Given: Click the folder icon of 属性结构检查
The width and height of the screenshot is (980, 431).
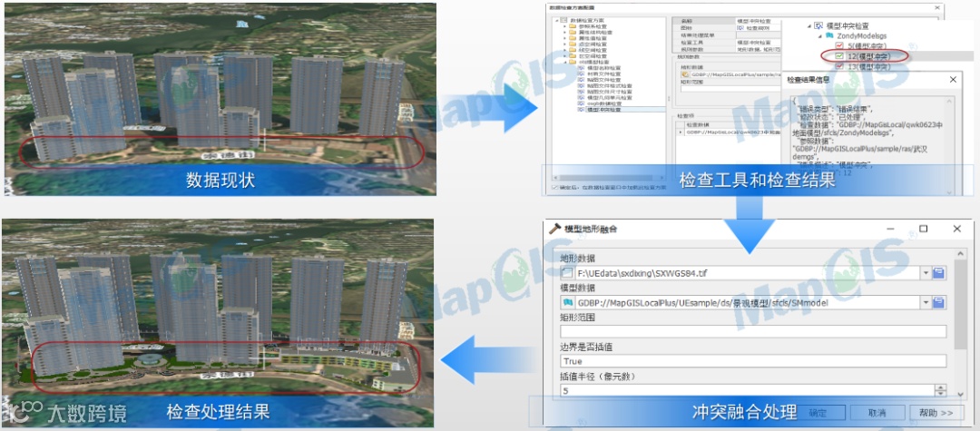Looking at the screenshot, I should click(x=573, y=33).
